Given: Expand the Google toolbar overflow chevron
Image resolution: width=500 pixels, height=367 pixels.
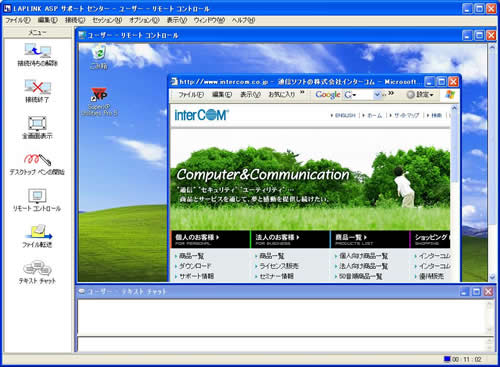Looking at the screenshot, I should (391, 93).
